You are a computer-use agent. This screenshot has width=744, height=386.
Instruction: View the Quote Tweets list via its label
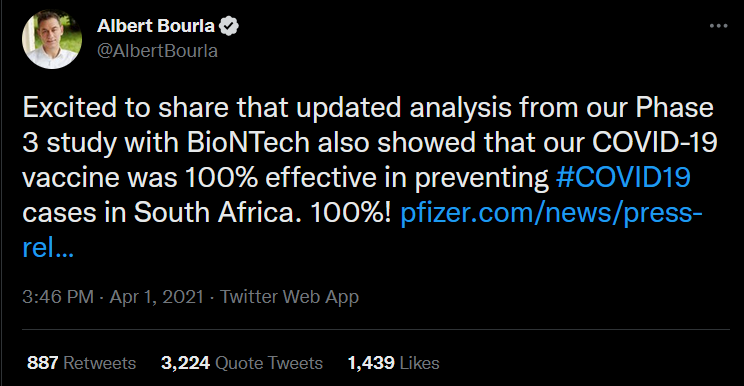point(269,363)
